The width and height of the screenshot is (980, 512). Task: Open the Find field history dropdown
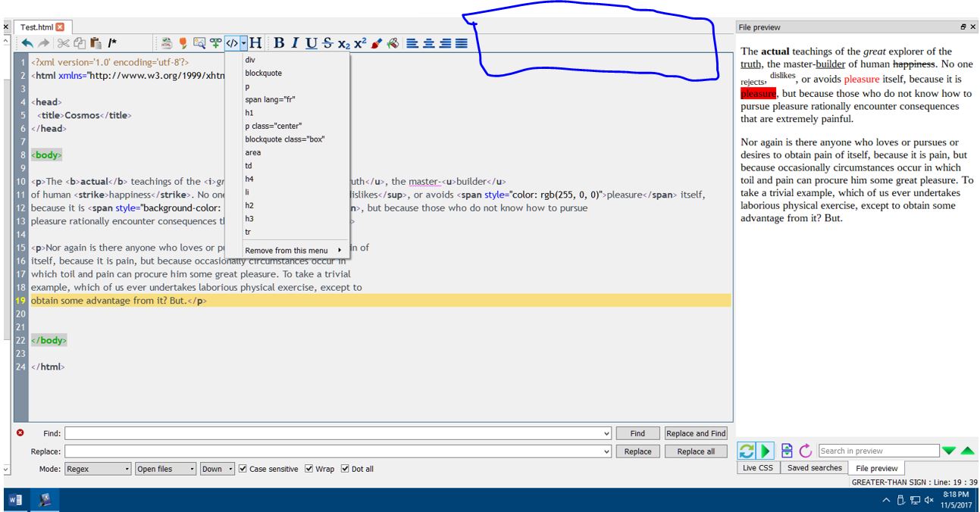(x=606, y=433)
